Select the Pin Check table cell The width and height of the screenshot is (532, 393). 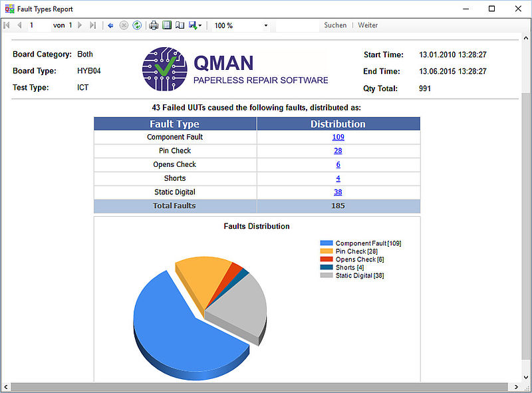click(x=175, y=151)
